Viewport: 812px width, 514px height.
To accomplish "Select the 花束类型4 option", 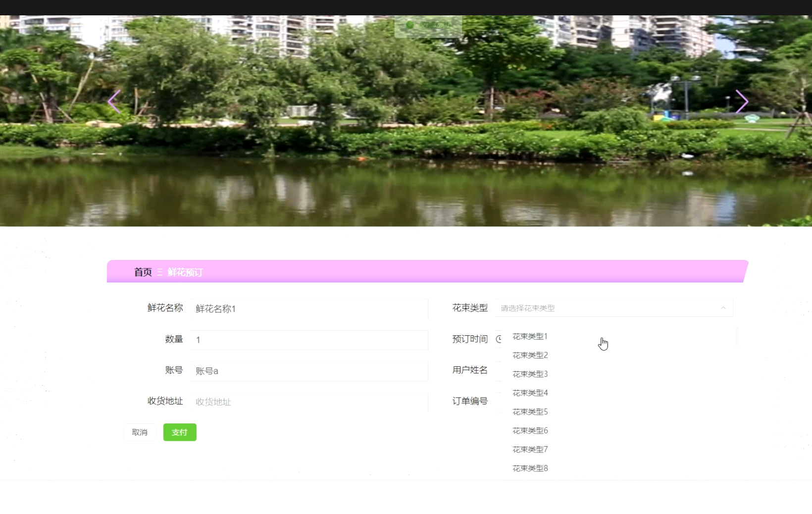I will click(530, 393).
